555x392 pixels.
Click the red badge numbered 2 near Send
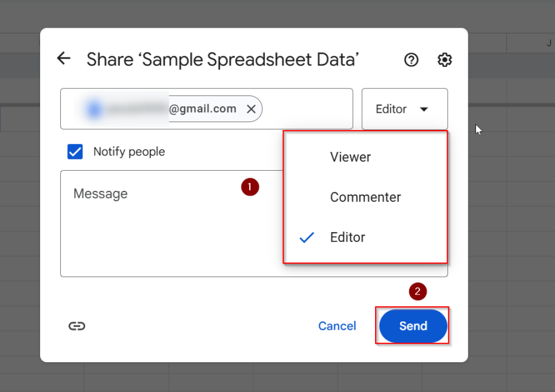(x=417, y=291)
